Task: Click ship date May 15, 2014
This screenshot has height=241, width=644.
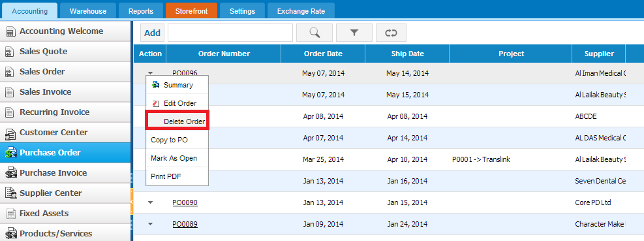Action: (407, 95)
